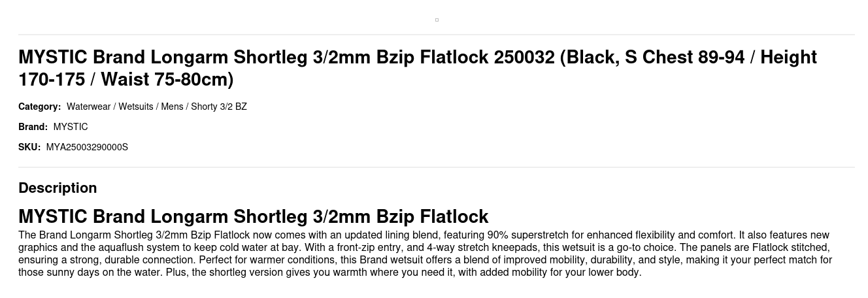Click the Brand label
The width and height of the screenshot is (868, 298).
(x=33, y=127)
